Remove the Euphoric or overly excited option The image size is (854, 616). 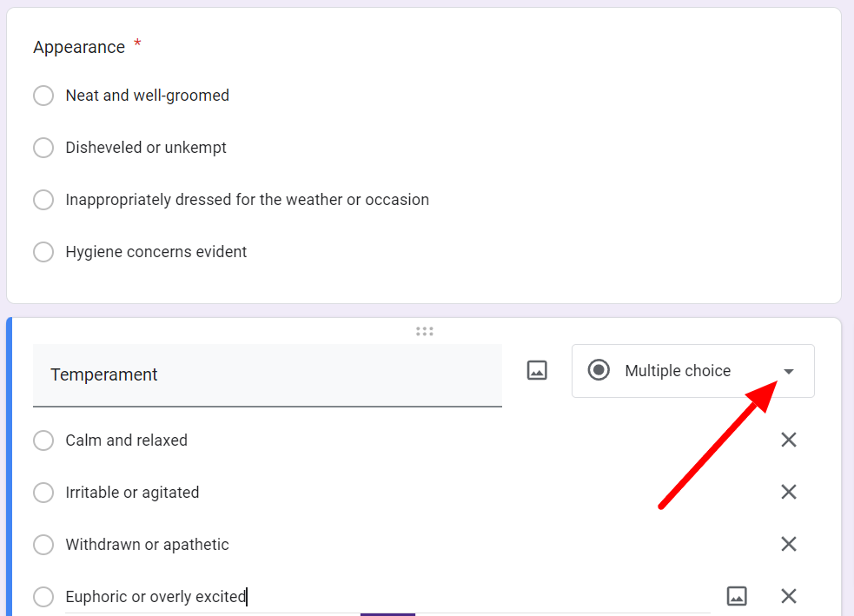(x=789, y=596)
